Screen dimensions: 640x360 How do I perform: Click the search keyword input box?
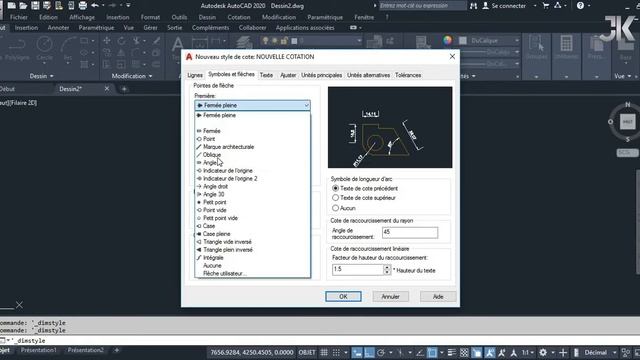click(x=422, y=6)
